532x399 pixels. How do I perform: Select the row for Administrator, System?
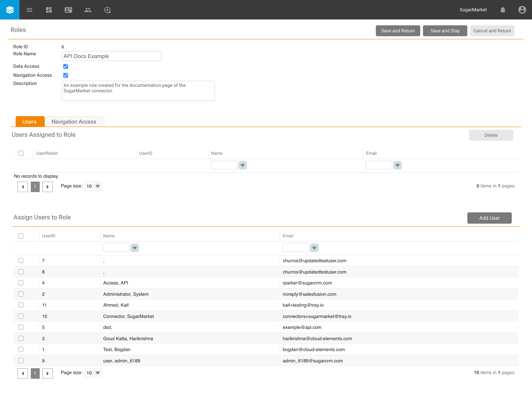(21, 294)
